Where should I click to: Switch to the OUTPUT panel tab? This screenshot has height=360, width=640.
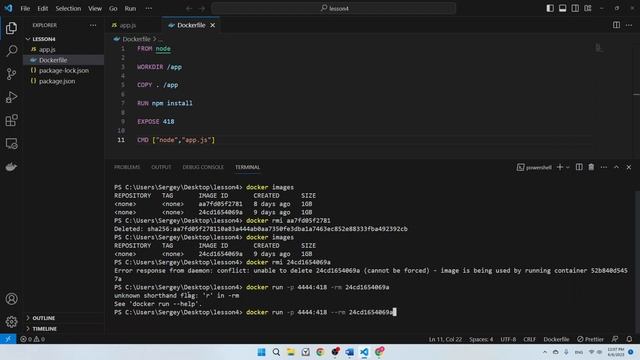(161, 167)
